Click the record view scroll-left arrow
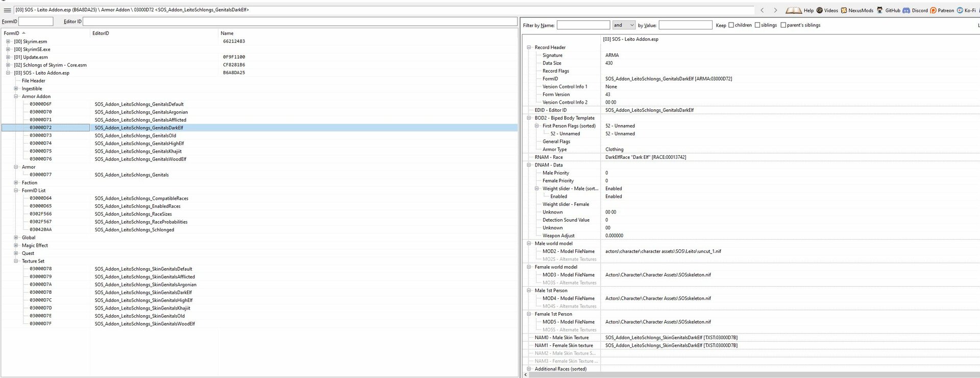Viewport: 980px width, 378px height. coord(525,375)
